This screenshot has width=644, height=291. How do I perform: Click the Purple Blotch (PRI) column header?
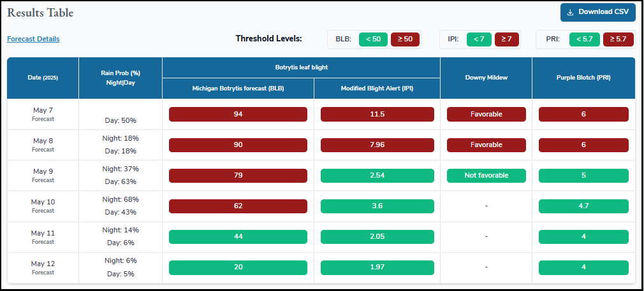click(x=583, y=78)
